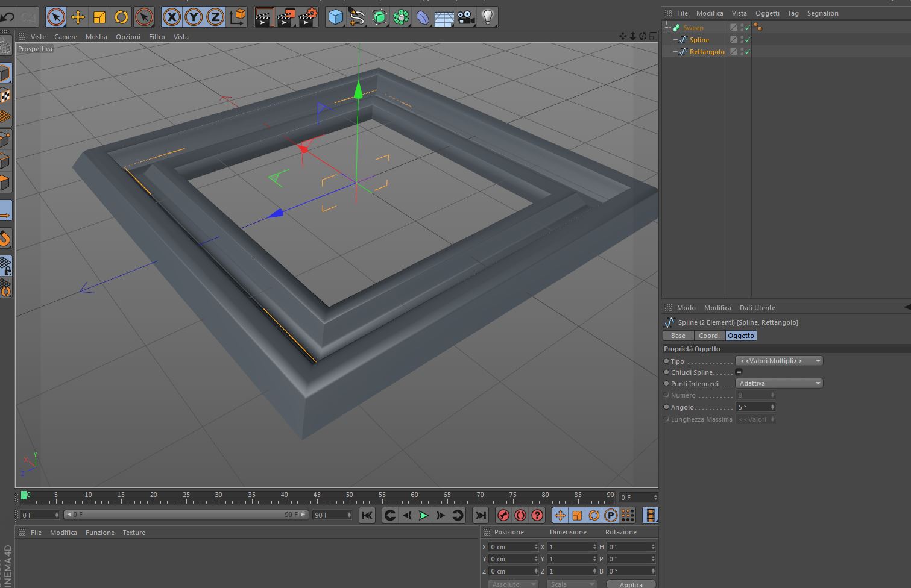Select the Spline object in hierarchy
This screenshot has width=911, height=588.
click(699, 40)
